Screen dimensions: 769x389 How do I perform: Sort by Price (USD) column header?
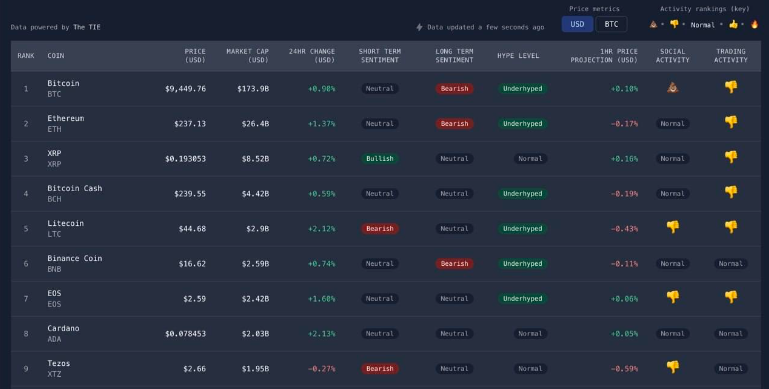(195, 55)
